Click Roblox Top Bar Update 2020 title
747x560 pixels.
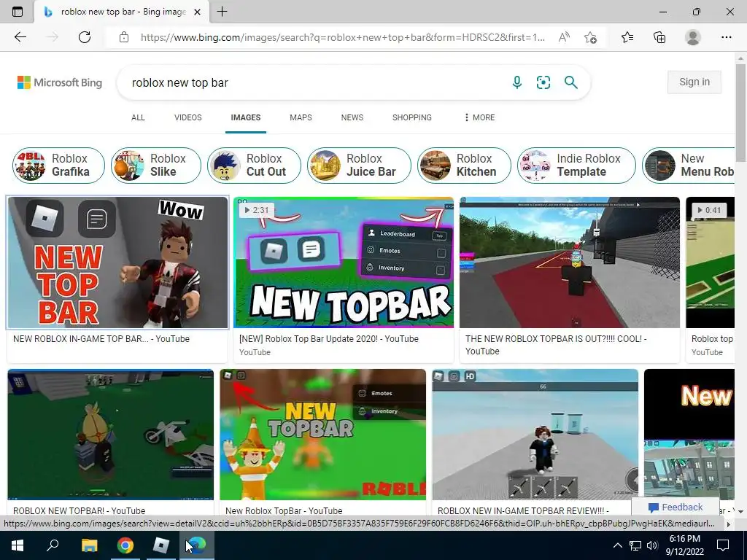coord(329,339)
